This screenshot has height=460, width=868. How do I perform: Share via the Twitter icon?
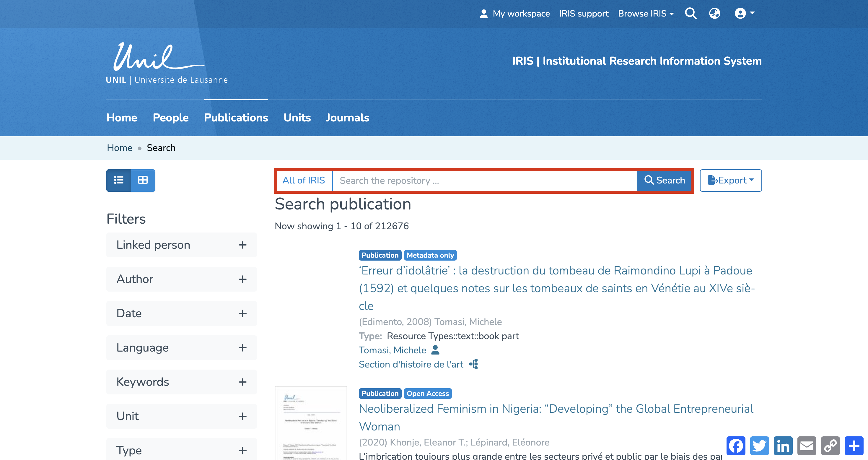pos(759,446)
